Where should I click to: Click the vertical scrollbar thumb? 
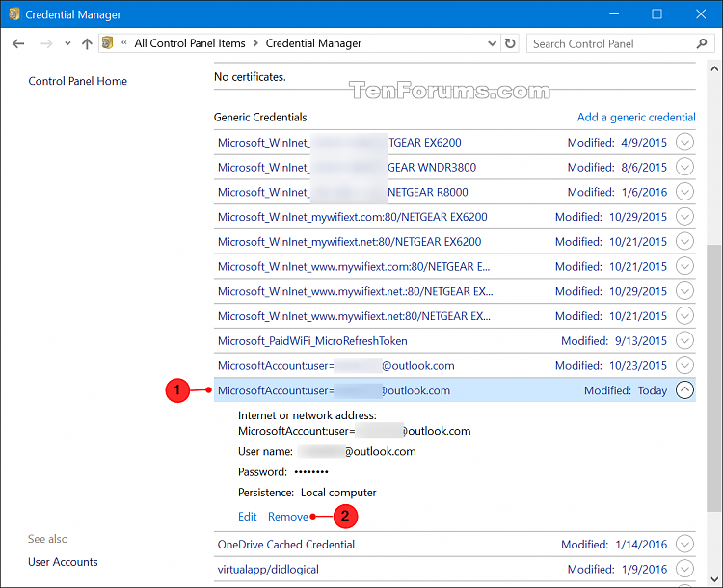tap(714, 378)
